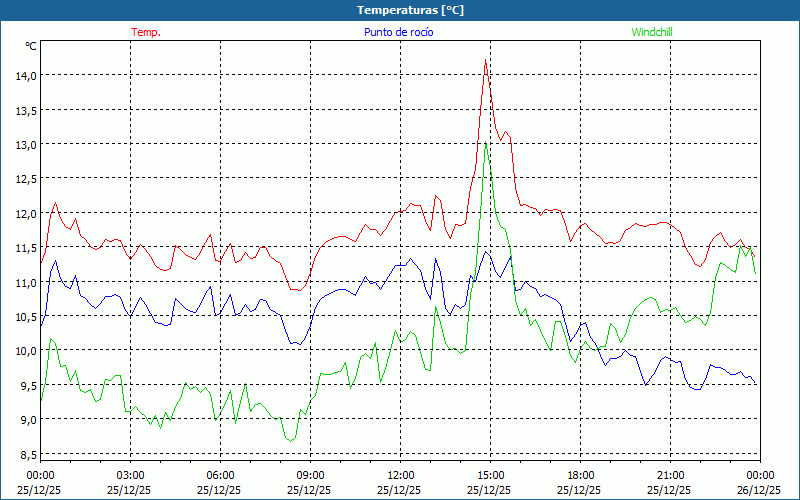The image size is (800, 500).
Task: Click the 03:00 time label
Action: point(130,475)
